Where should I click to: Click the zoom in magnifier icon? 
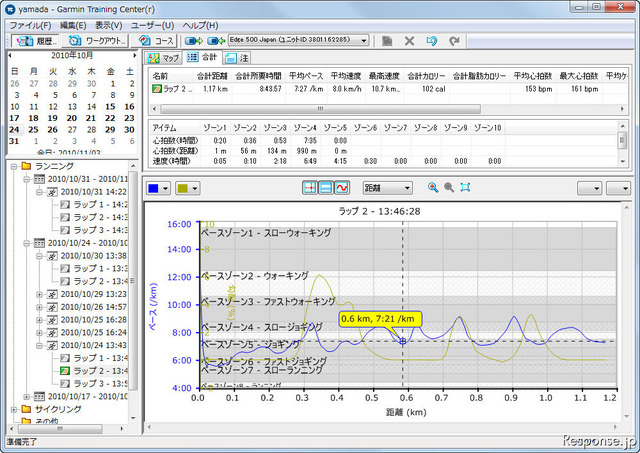coord(433,187)
